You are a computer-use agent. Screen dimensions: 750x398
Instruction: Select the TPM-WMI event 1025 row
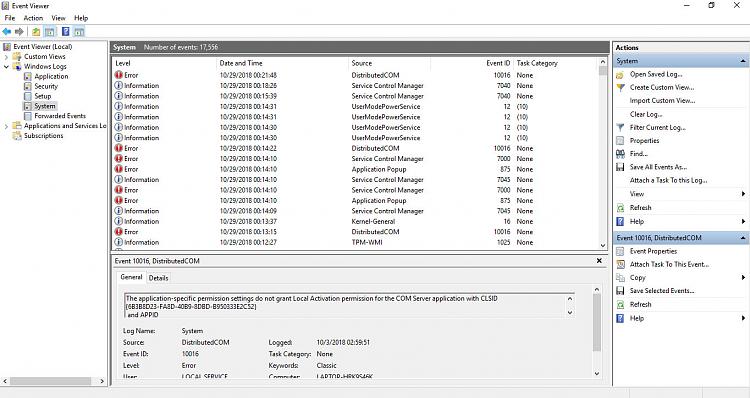(x=355, y=243)
